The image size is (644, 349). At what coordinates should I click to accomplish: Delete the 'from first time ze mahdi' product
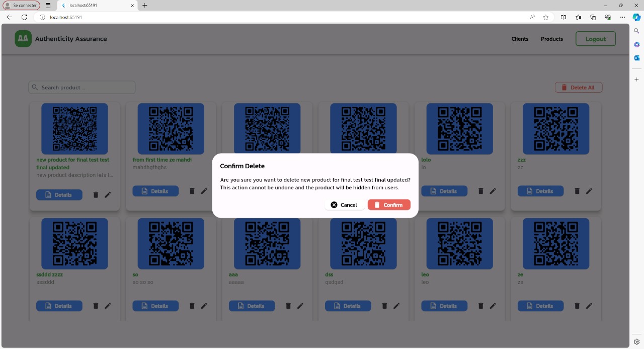coord(192,191)
